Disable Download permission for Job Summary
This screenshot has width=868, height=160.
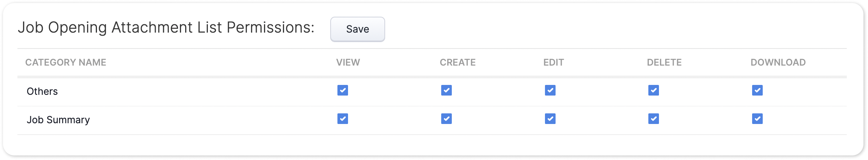click(x=757, y=119)
